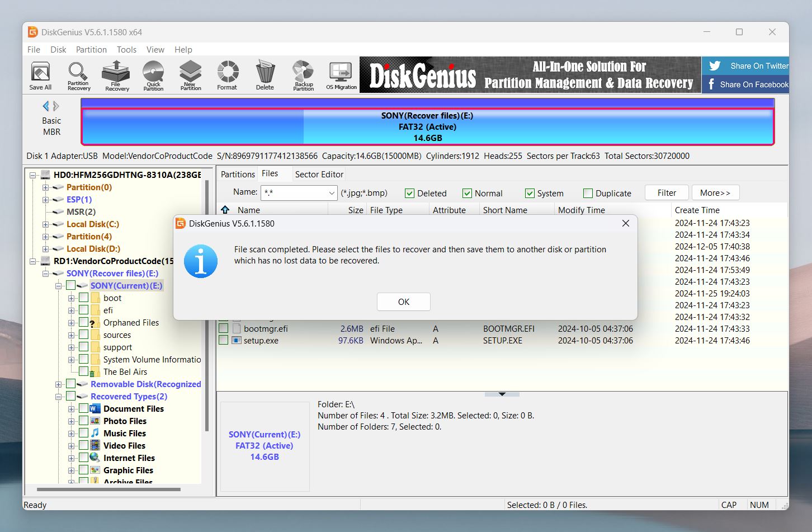
Task: Click the Video Files film icon
Action: 95,445
